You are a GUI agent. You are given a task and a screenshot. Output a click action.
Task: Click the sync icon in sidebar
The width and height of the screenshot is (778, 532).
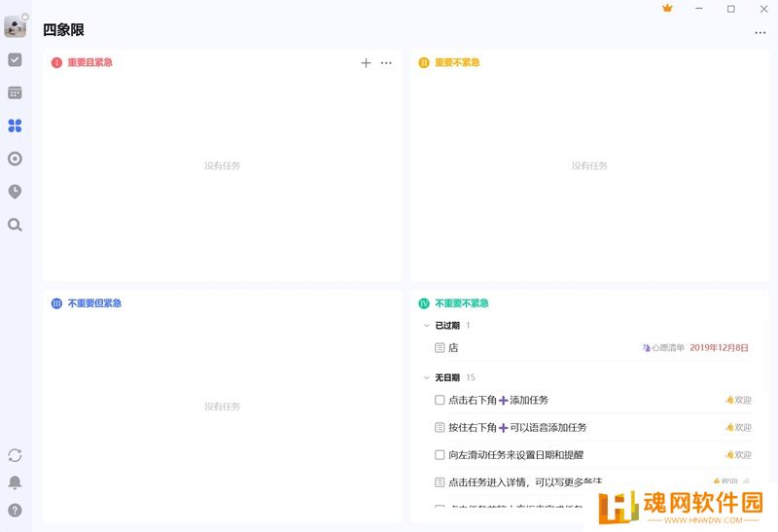15,455
